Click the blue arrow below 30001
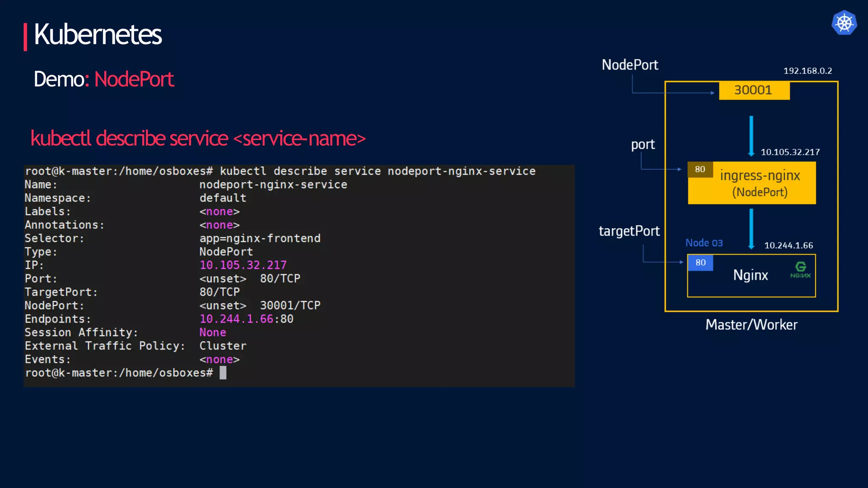 [x=751, y=136]
